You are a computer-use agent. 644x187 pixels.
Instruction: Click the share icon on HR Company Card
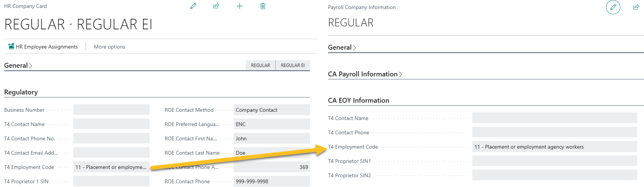(216, 6)
